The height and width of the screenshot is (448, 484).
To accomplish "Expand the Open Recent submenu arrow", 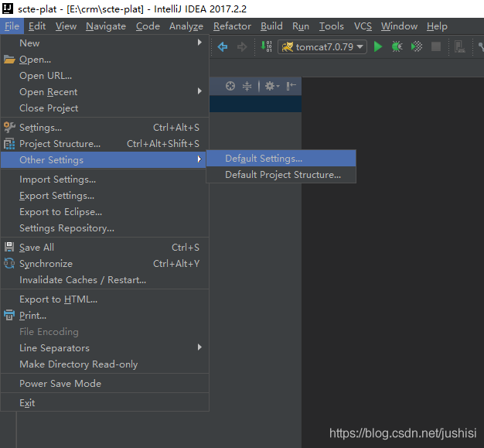I will pos(199,91).
